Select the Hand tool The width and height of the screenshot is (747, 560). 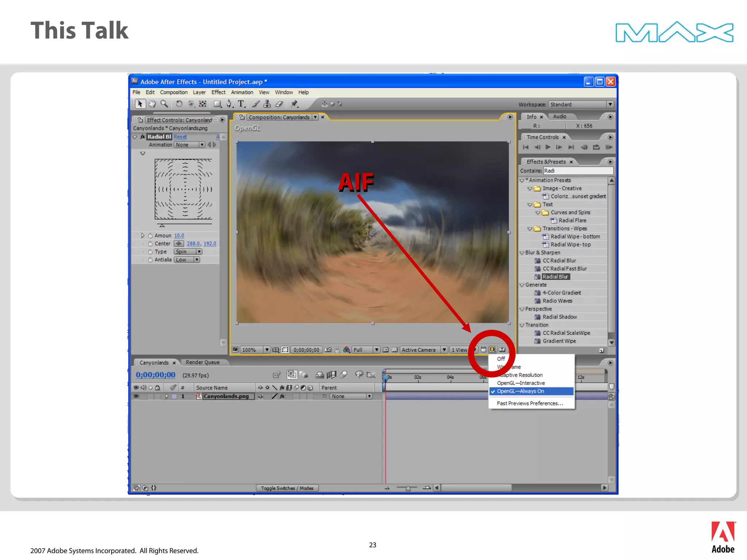click(x=152, y=104)
